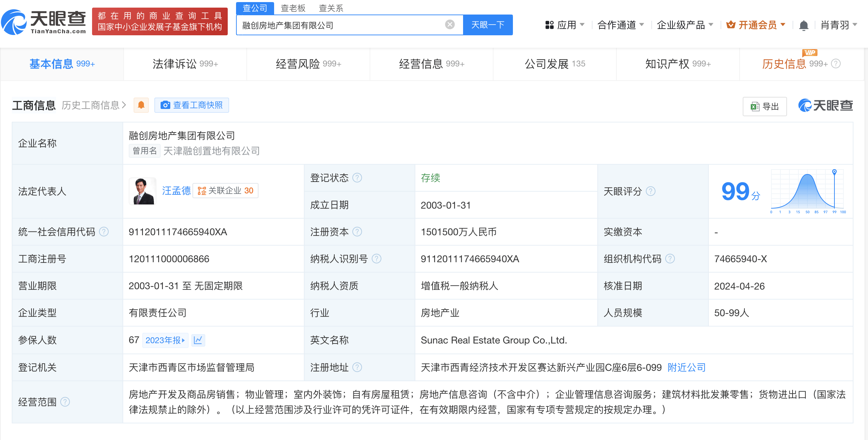The width and height of the screenshot is (868, 440).
Task: Click 关联企业 30 badge
Action: (226, 191)
